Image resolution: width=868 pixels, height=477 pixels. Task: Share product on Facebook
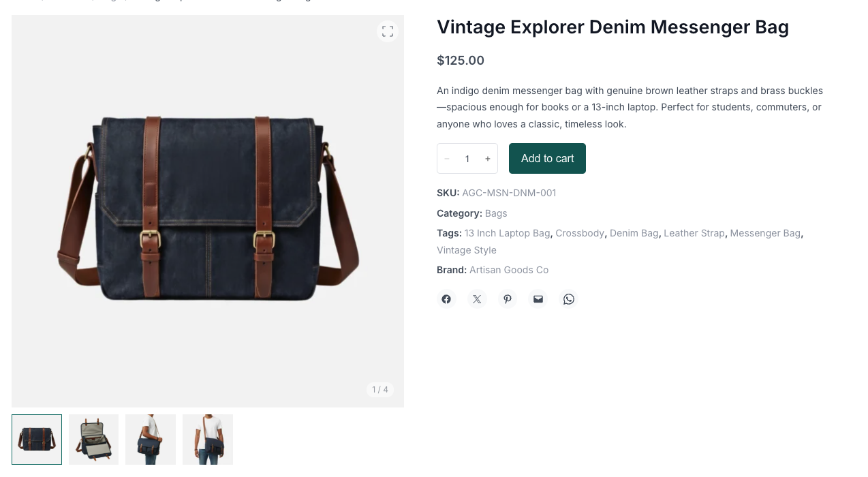tap(446, 299)
